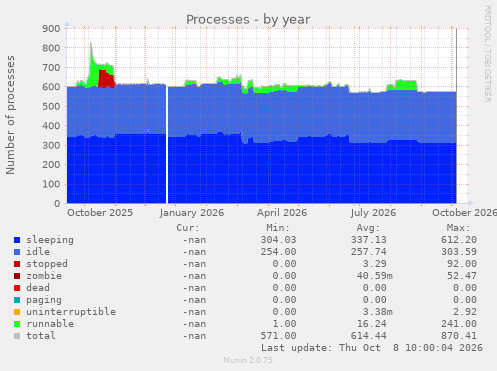Click the 'Max:' column header
This screenshot has width=497, height=371.
[x=458, y=228]
